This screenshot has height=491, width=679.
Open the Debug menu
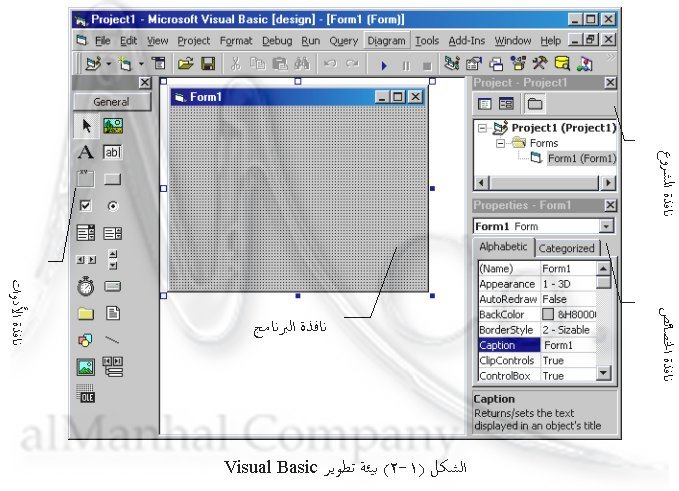pyautogui.click(x=277, y=41)
